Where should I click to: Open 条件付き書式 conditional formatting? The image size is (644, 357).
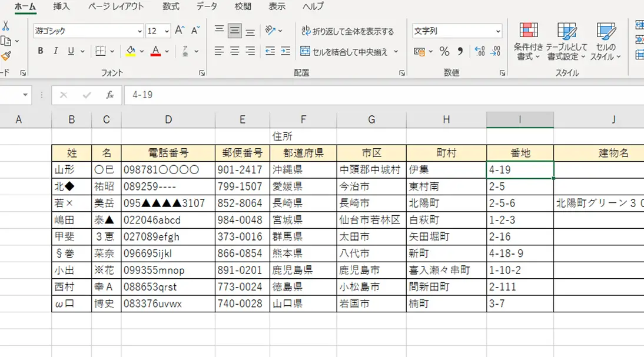click(x=528, y=41)
